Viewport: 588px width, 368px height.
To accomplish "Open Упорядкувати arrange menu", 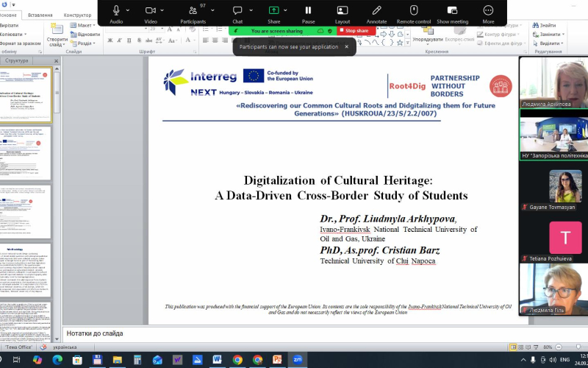I will [428, 35].
